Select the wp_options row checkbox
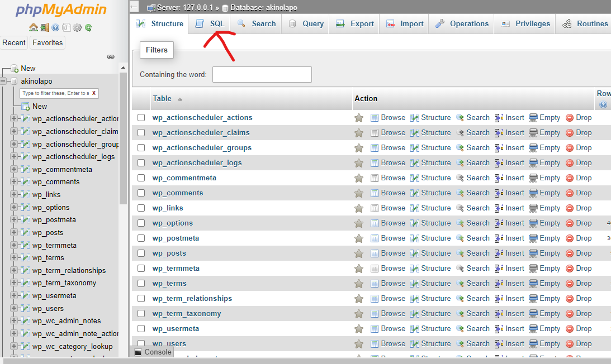The image size is (611, 364). tap(141, 223)
